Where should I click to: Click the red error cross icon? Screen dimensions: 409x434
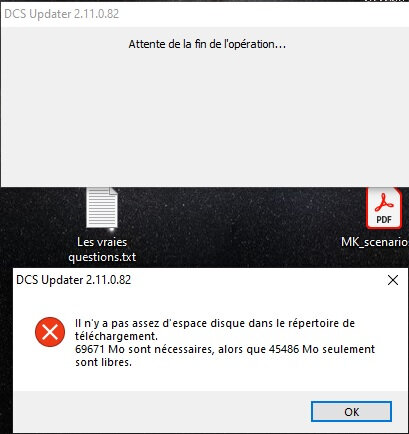pyautogui.click(x=50, y=332)
